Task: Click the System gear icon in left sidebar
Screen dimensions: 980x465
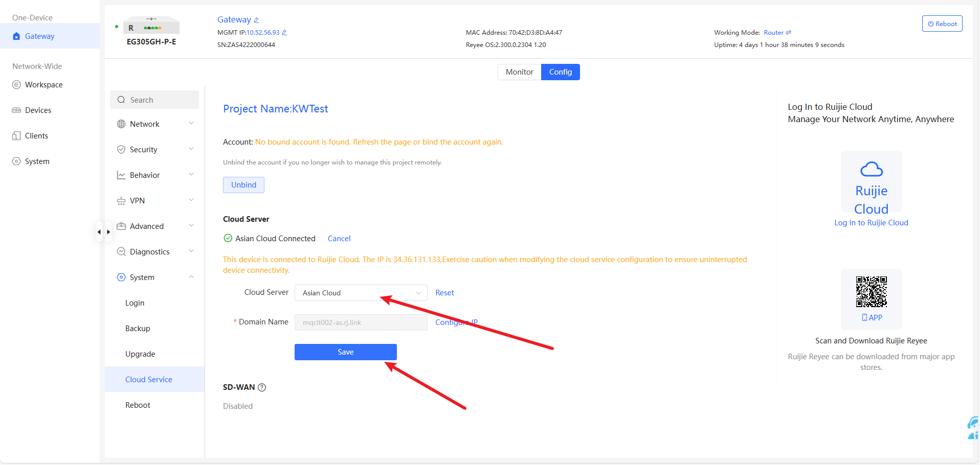Action: pyautogui.click(x=16, y=161)
